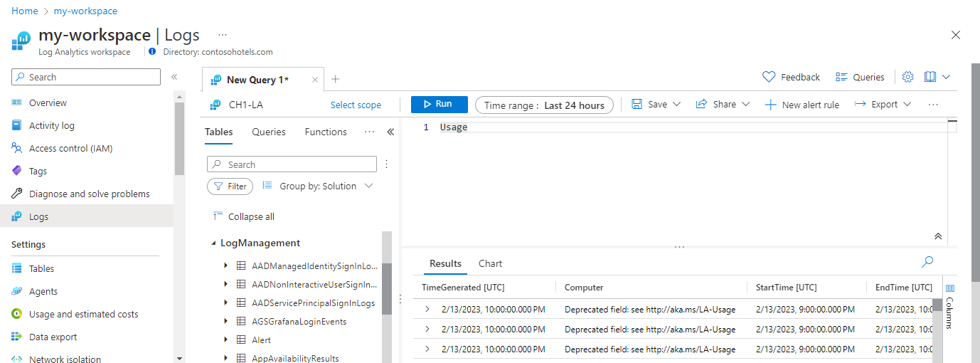Collapse the query editor with double arrow
The width and height of the screenshot is (980, 363).
938,236
